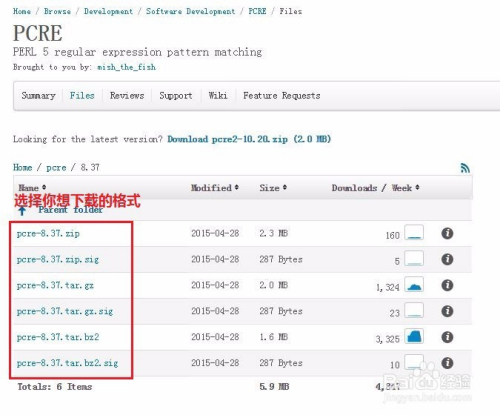Sort by Downloads / Week column
The height and width of the screenshot is (415, 500).
(375, 188)
